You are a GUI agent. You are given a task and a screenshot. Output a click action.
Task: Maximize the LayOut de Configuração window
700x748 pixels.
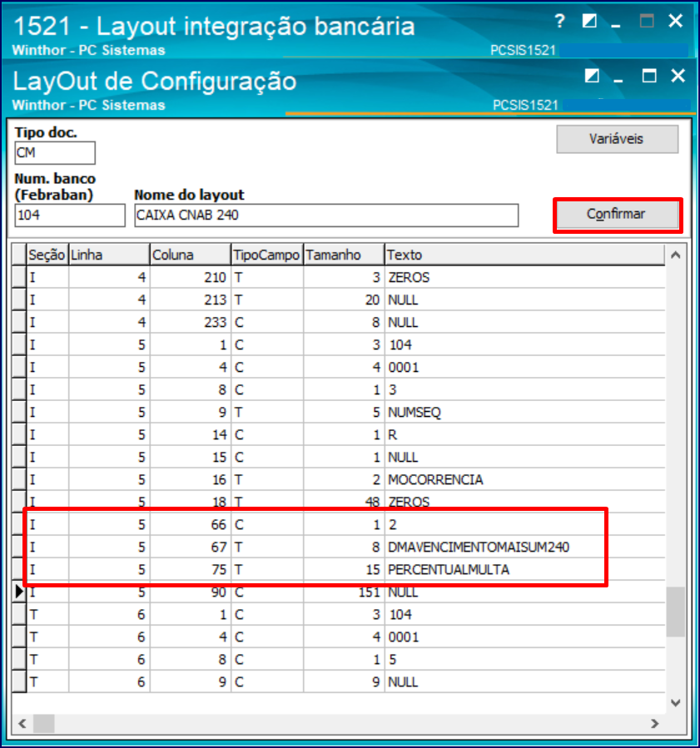tap(649, 76)
